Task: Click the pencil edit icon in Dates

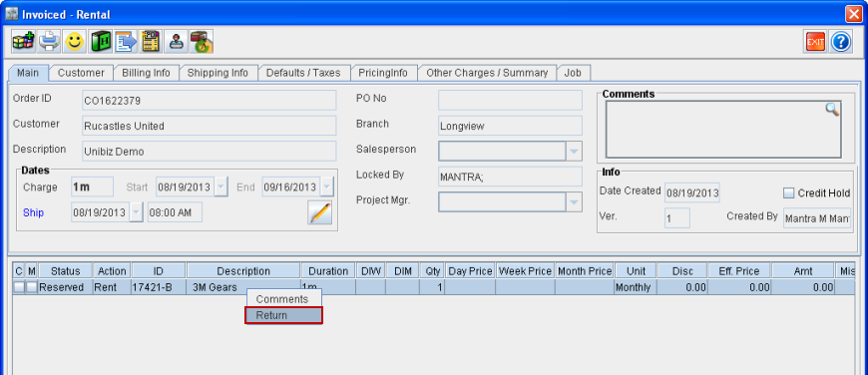Action: pos(320,213)
